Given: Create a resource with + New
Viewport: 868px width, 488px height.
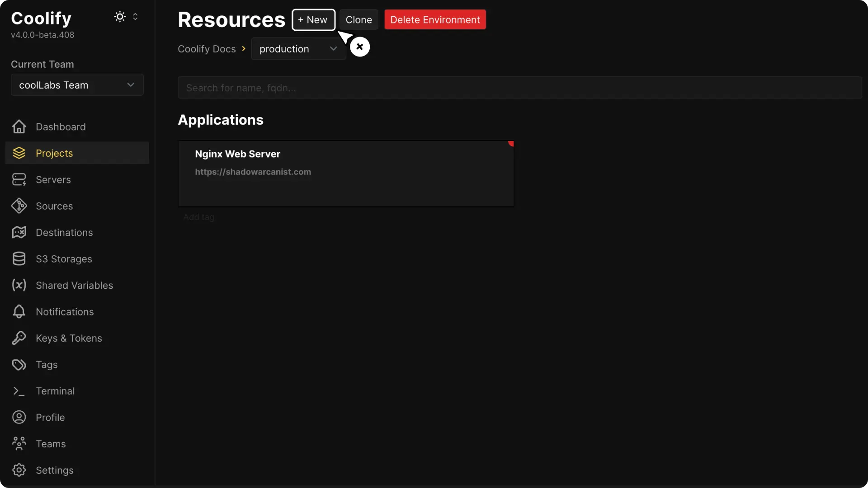Looking at the screenshot, I should tap(313, 20).
